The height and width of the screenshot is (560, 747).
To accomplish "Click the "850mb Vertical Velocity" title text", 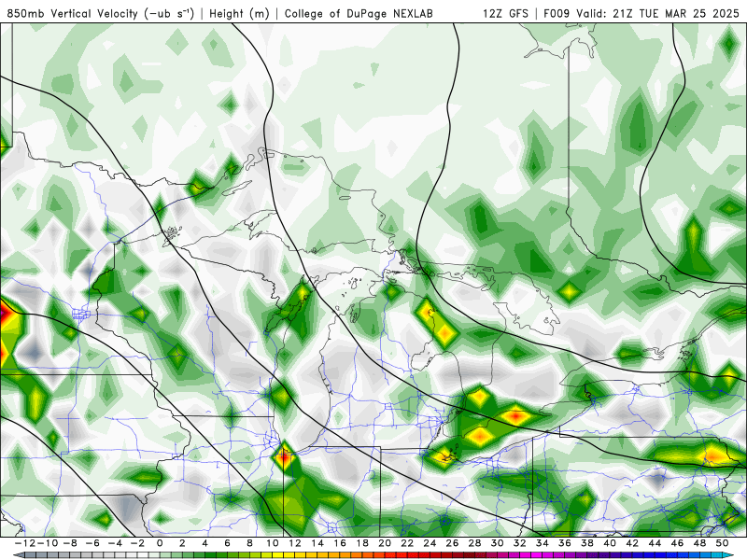I will coord(73,13).
